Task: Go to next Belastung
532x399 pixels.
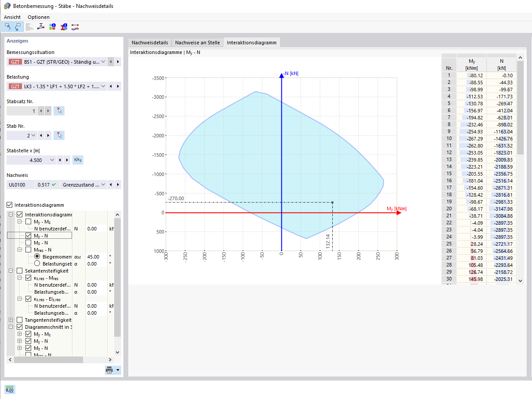Action: click(x=118, y=86)
